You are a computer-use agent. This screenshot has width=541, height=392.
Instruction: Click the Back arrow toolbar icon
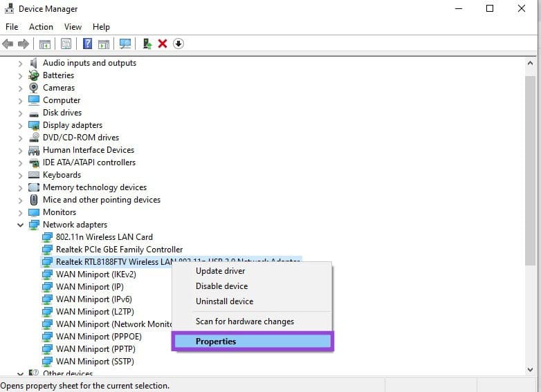[x=8, y=44]
